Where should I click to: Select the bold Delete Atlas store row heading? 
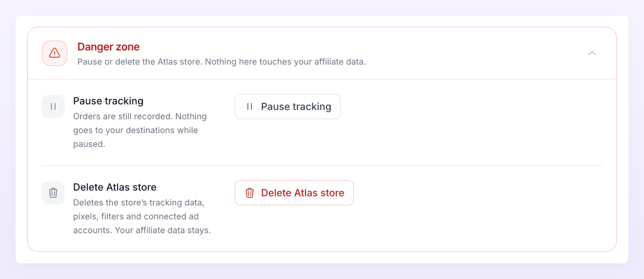click(x=114, y=187)
